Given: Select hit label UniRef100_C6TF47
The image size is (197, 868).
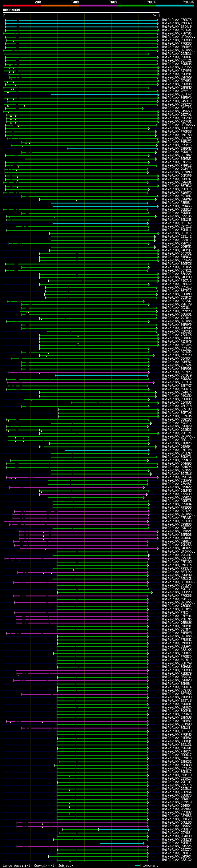Looking at the screenshot, I should (x=177, y=94).
